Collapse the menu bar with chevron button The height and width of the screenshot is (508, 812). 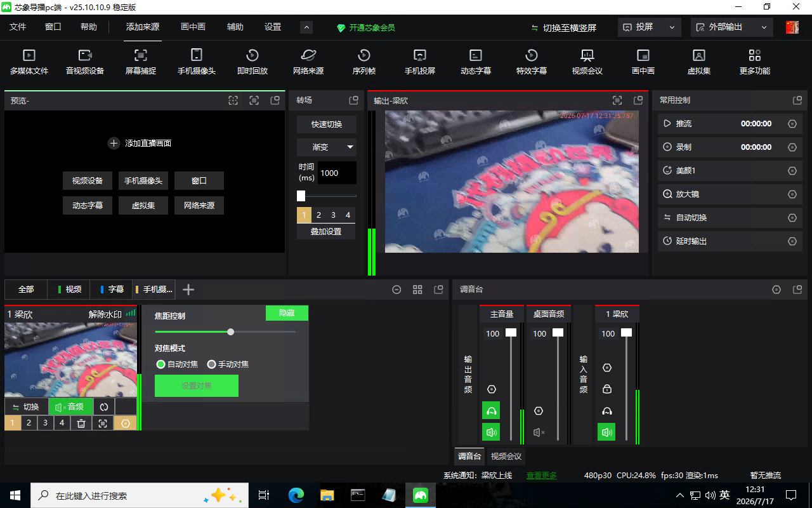click(x=306, y=27)
